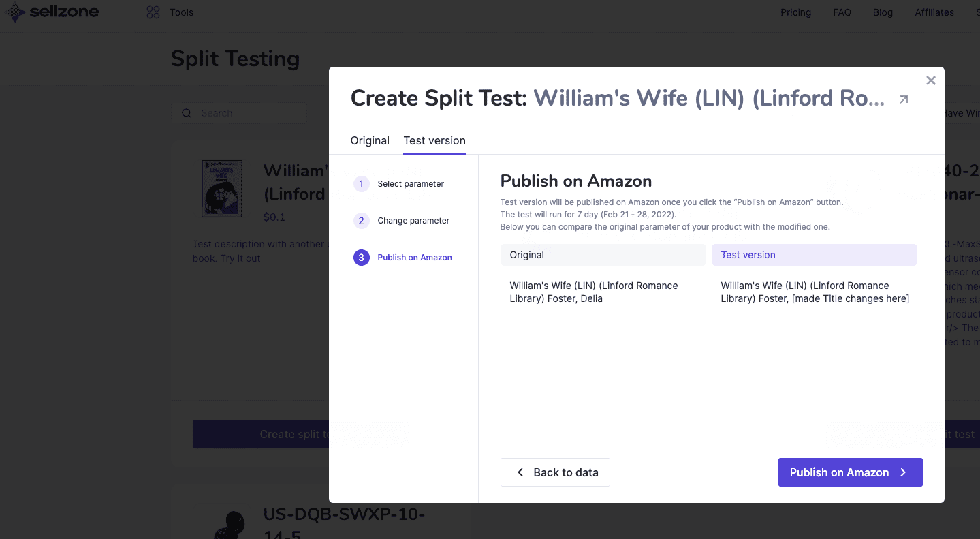
Task: Click the search magnifier icon
Action: pyautogui.click(x=187, y=112)
